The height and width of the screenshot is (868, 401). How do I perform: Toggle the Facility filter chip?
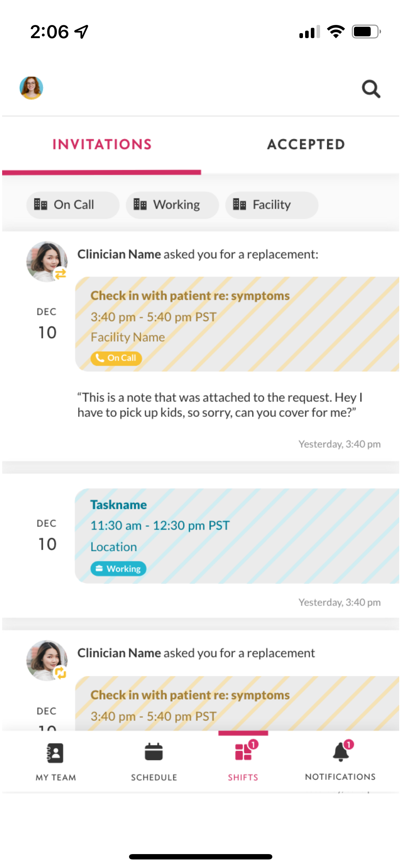pos(271,205)
